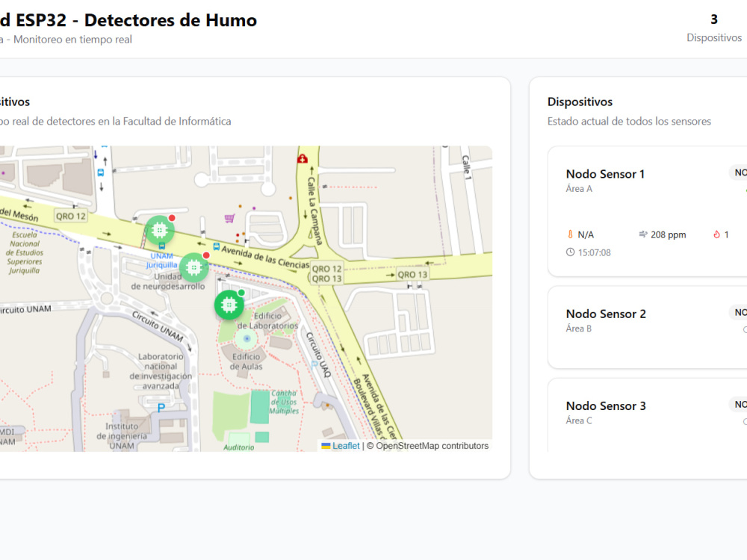Select the Nodo Sensor 2 device card

tap(648, 327)
